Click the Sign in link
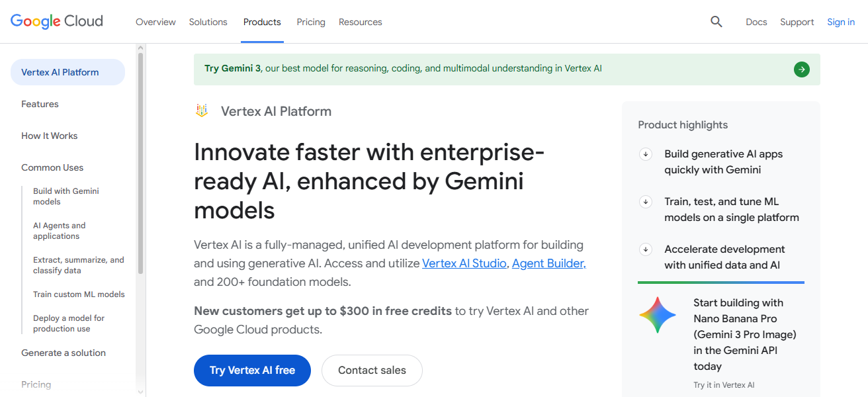Screen dimensions: 868x397 (x=840, y=21)
